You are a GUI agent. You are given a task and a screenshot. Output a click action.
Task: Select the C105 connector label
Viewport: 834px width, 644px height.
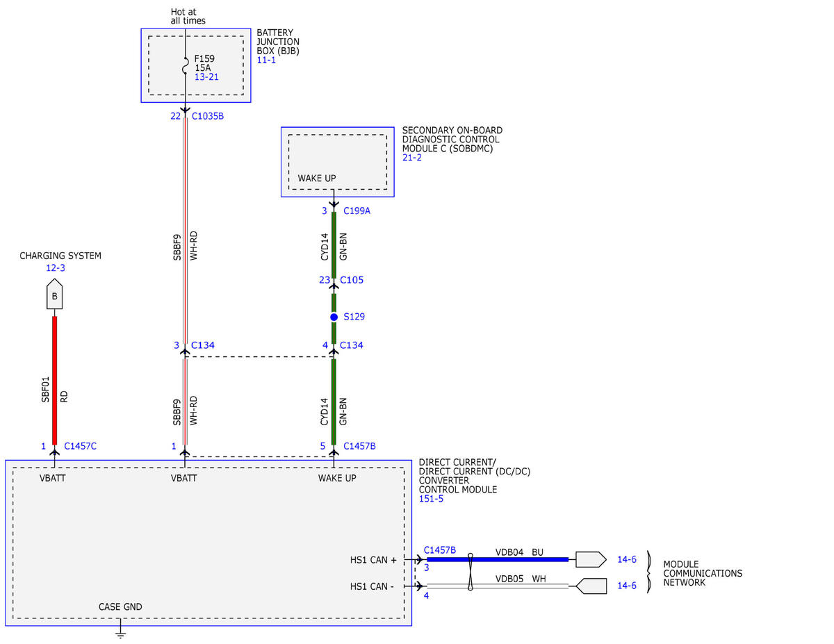(352, 280)
